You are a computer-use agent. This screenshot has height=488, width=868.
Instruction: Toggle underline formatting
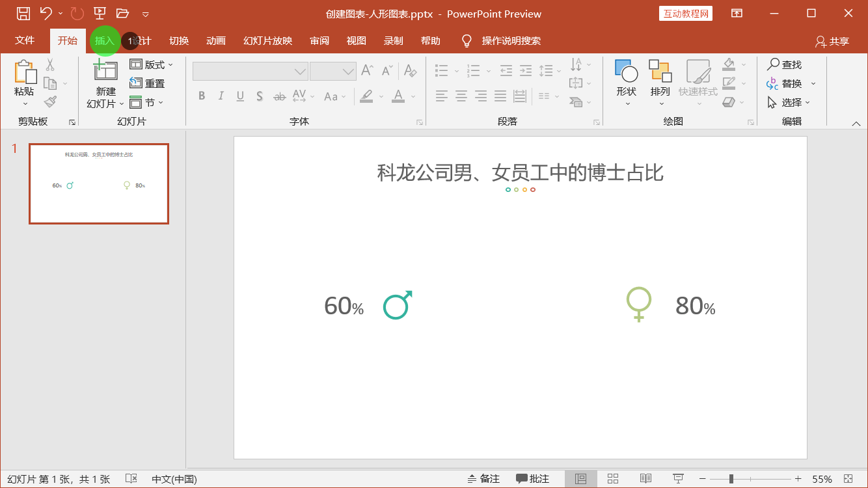tap(240, 96)
